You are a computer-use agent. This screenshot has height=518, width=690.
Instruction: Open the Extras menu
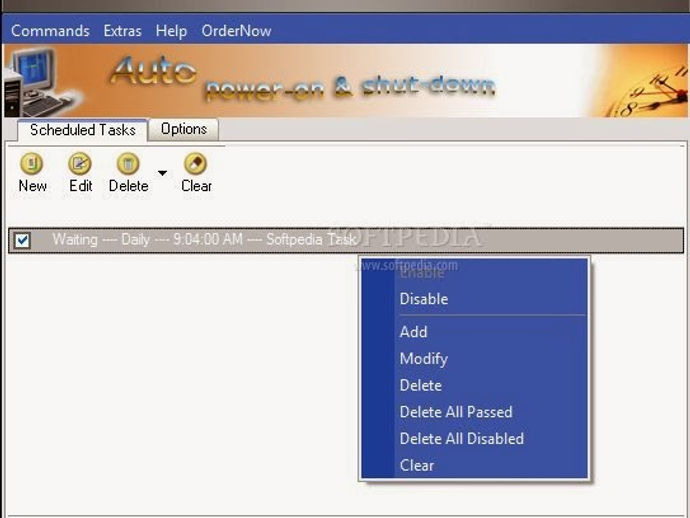122,31
